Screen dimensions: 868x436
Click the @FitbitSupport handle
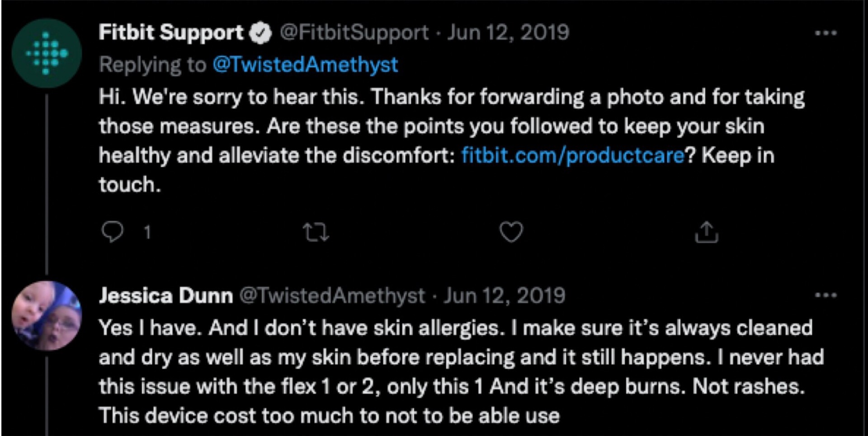[x=354, y=33]
